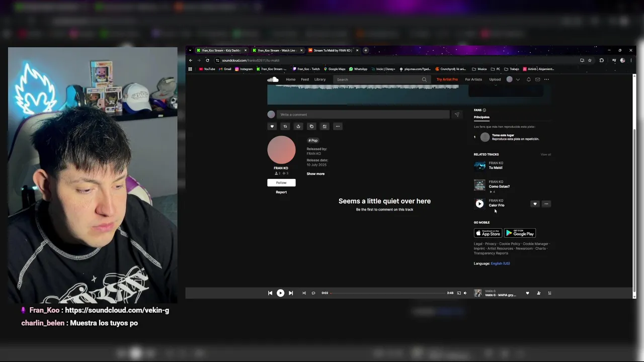The width and height of the screenshot is (644, 362).
Task: Open the notifications bell
Action: (x=528, y=79)
